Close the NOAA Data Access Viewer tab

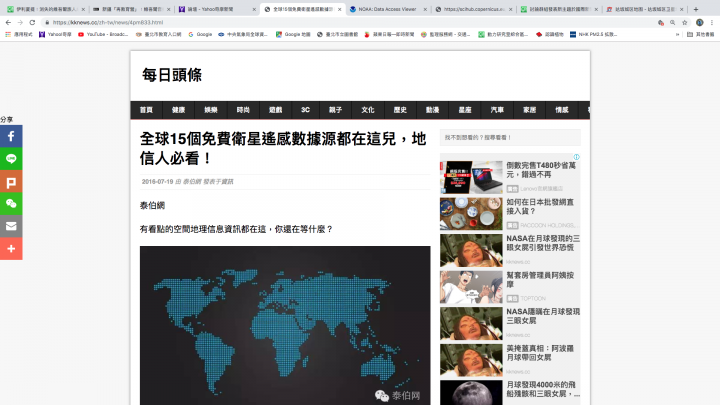[x=425, y=9]
